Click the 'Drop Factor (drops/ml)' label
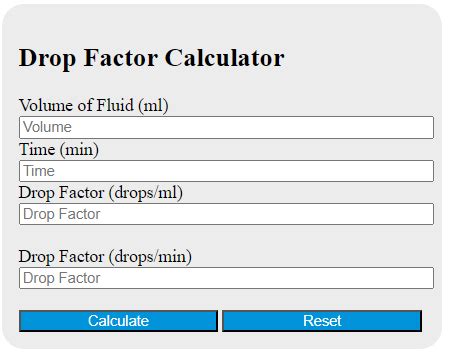Image resolution: width=456 pixels, height=362 pixels. coord(101,193)
